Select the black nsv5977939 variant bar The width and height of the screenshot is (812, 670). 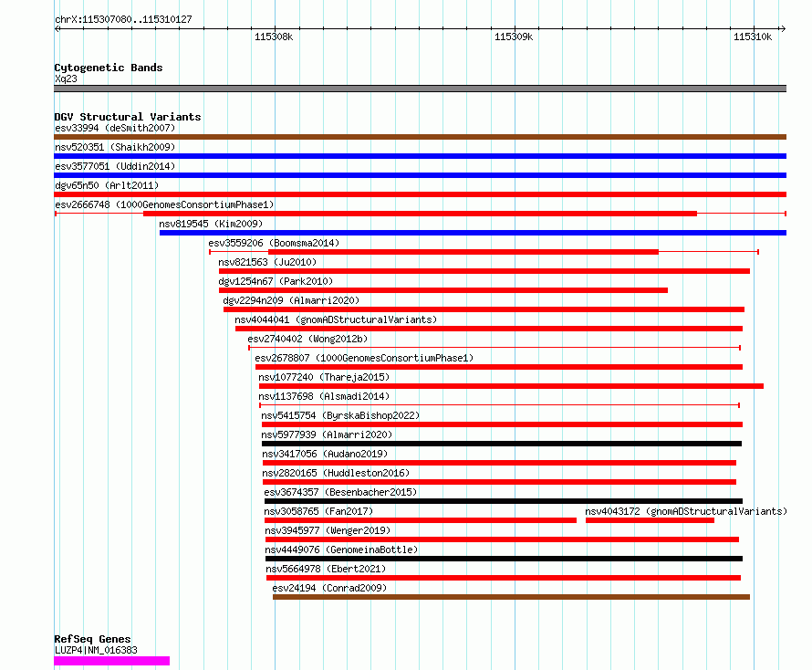point(502,444)
